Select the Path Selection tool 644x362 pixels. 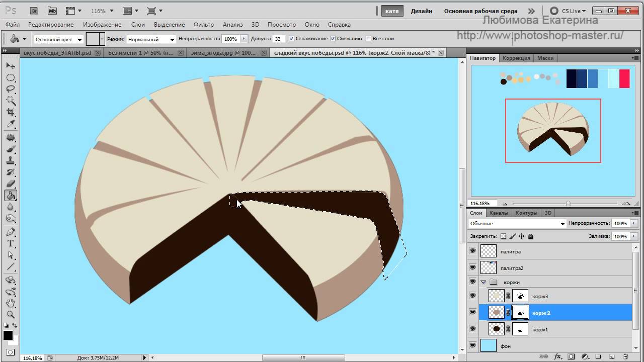11,255
